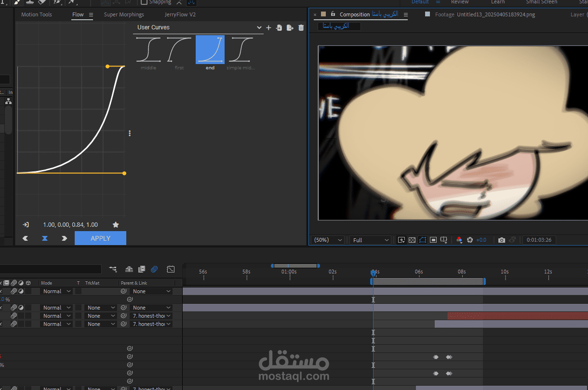Image resolution: width=588 pixels, height=390 pixels.
Task: Open the Full resolution dropdown
Action: pyautogui.click(x=371, y=240)
